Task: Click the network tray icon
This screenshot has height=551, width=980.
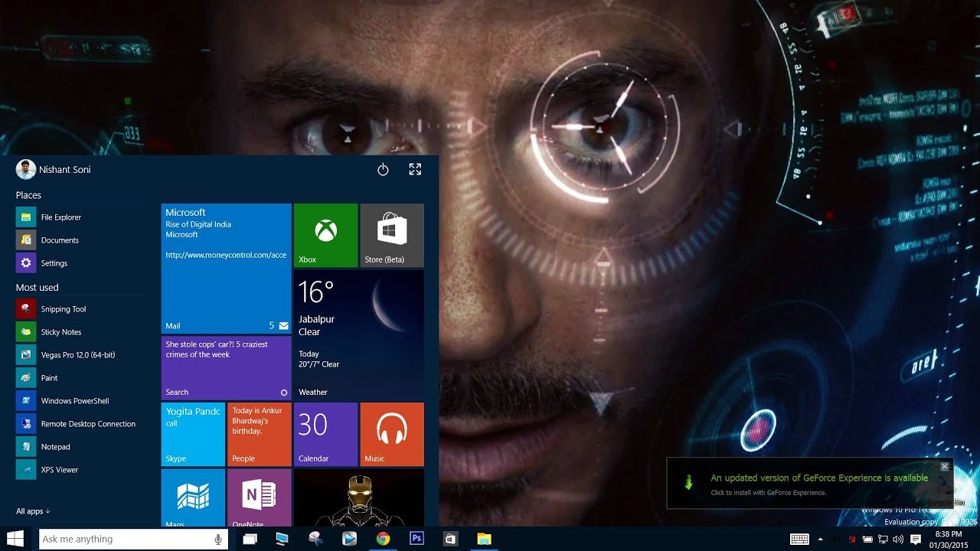Action: [883, 539]
